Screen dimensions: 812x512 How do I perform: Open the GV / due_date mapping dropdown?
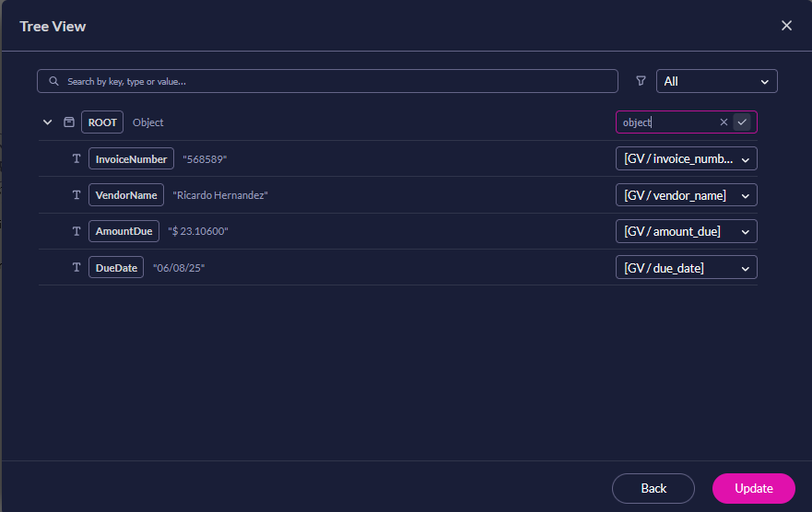click(686, 268)
